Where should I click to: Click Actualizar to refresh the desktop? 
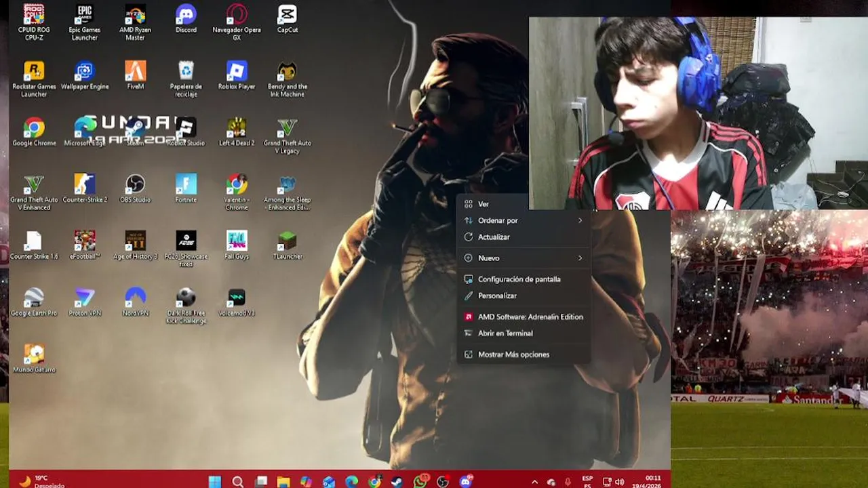[x=523, y=237]
